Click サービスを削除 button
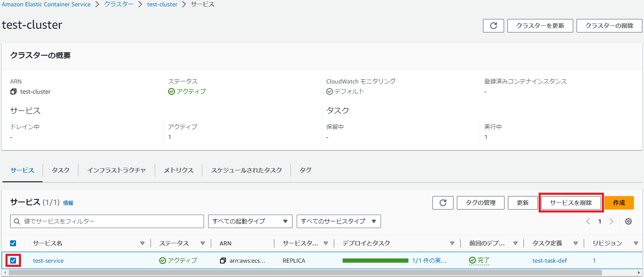The image size is (644, 277). coord(571,203)
